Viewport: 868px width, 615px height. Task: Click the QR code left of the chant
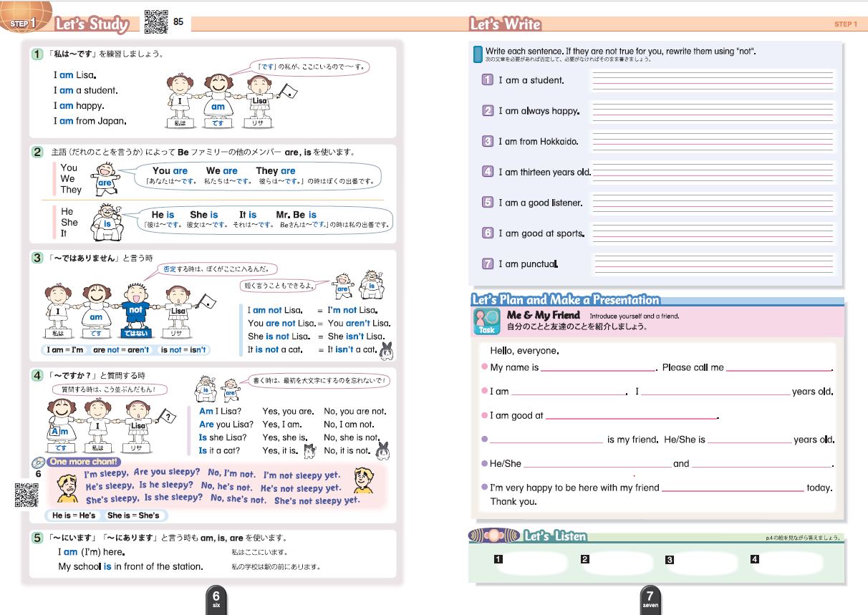[x=26, y=495]
